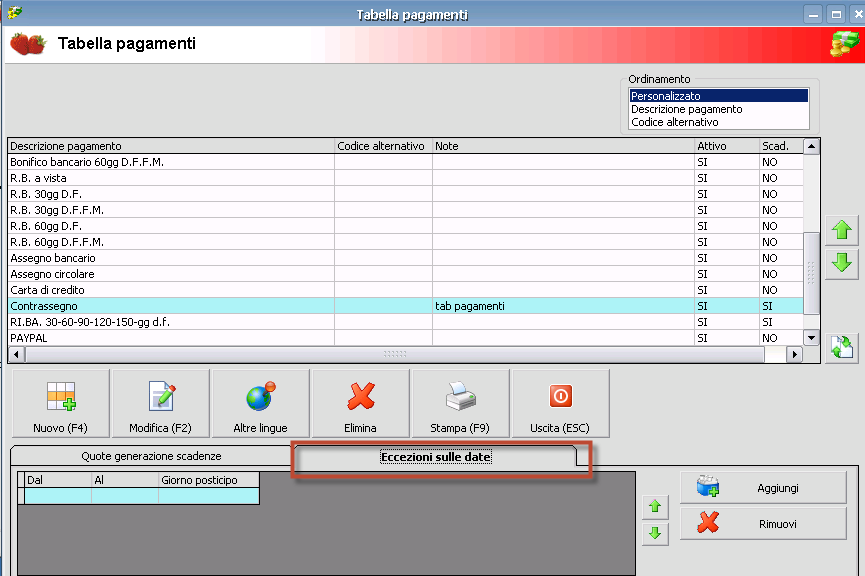Select Codice alternativo ordering option
Image resolution: width=865 pixels, height=576 pixels.
tap(718, 122)
